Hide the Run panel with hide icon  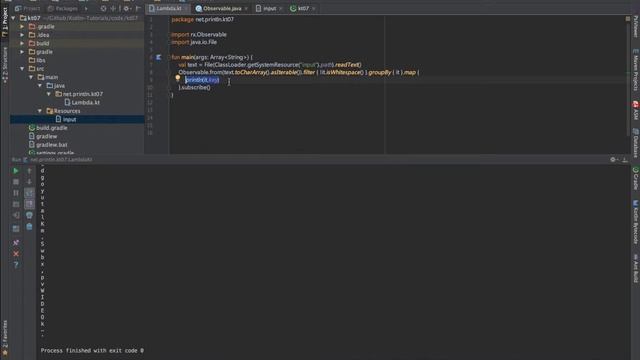tap(625, 160)
